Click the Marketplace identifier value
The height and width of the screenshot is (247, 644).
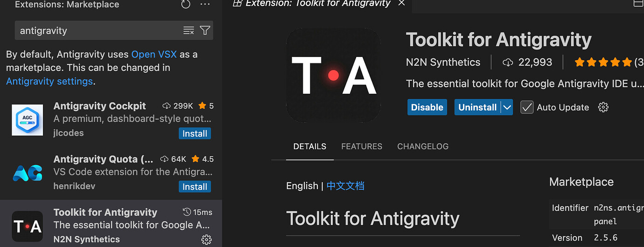pos(619,214)
